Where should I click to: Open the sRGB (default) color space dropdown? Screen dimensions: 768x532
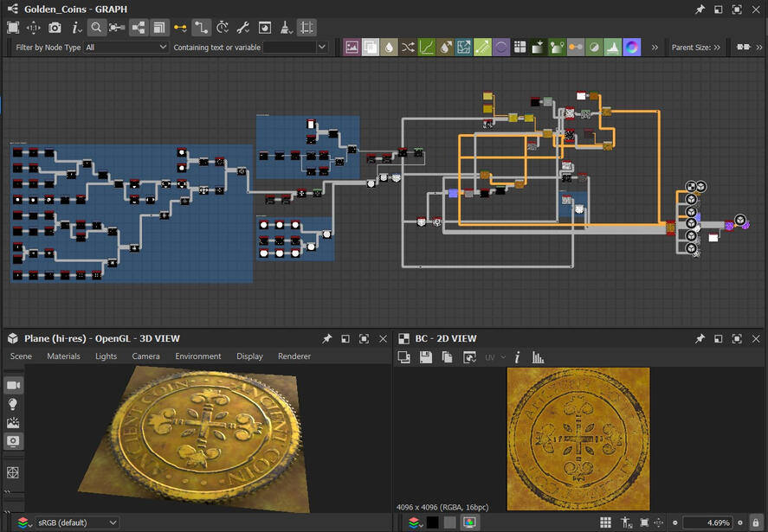point(77,522)
